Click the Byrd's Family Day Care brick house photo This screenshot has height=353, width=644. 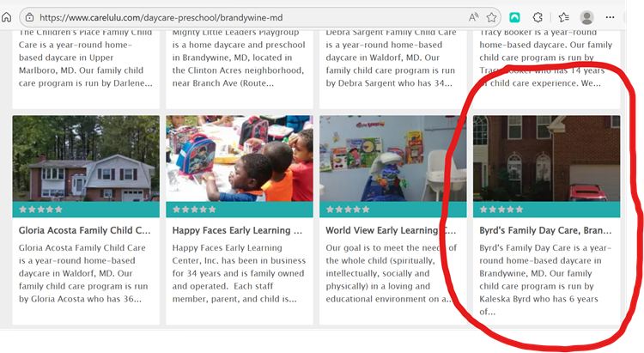click(x=546, y=159)
